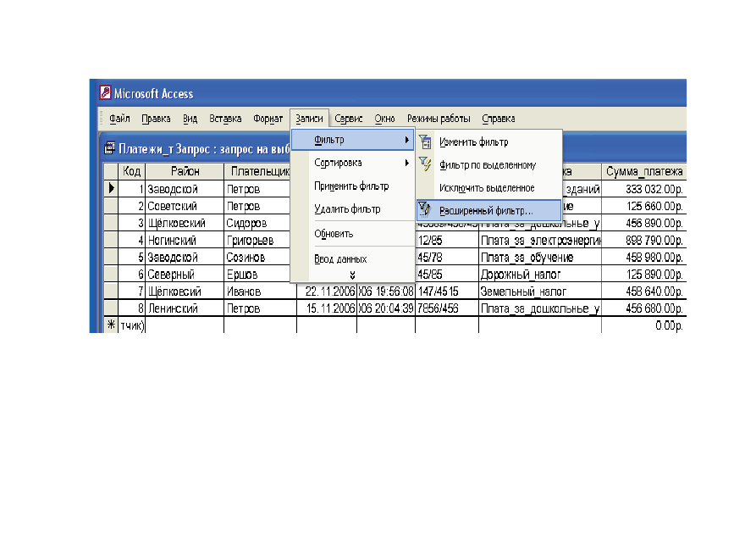Click the 458 980.00р. amount cell

(x=644, y=257)
